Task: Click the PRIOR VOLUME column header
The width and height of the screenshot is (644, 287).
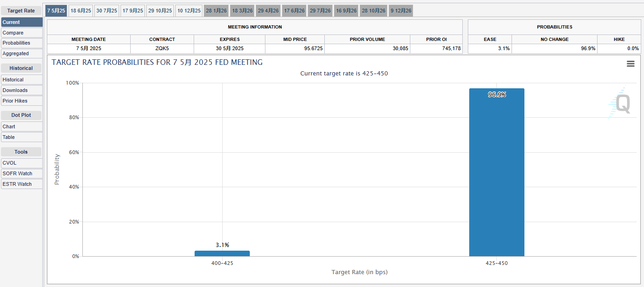Action: tap(367, 40)
